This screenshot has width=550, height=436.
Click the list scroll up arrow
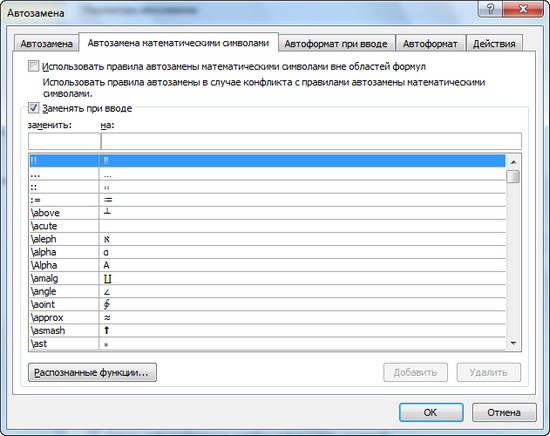point(513,162)
